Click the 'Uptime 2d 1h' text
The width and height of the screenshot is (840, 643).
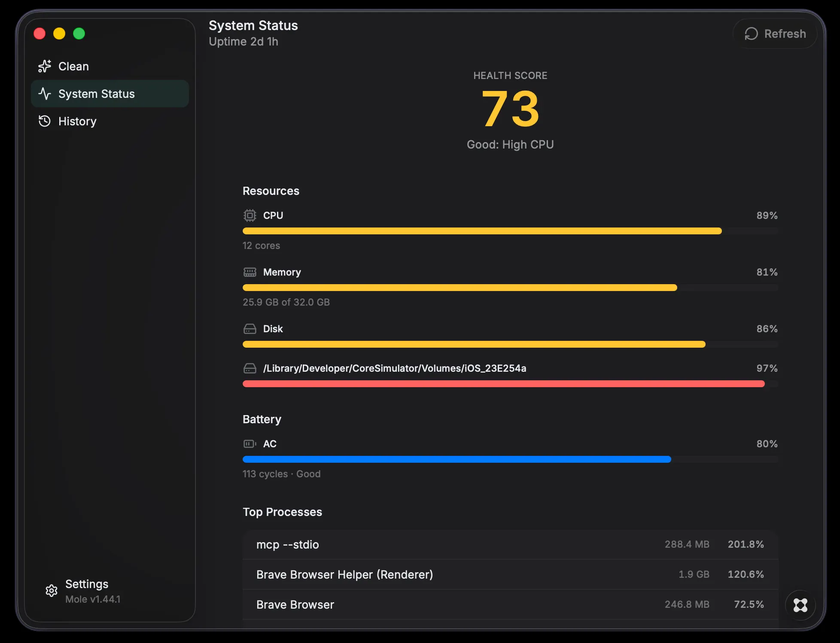[x=243, y=42]
